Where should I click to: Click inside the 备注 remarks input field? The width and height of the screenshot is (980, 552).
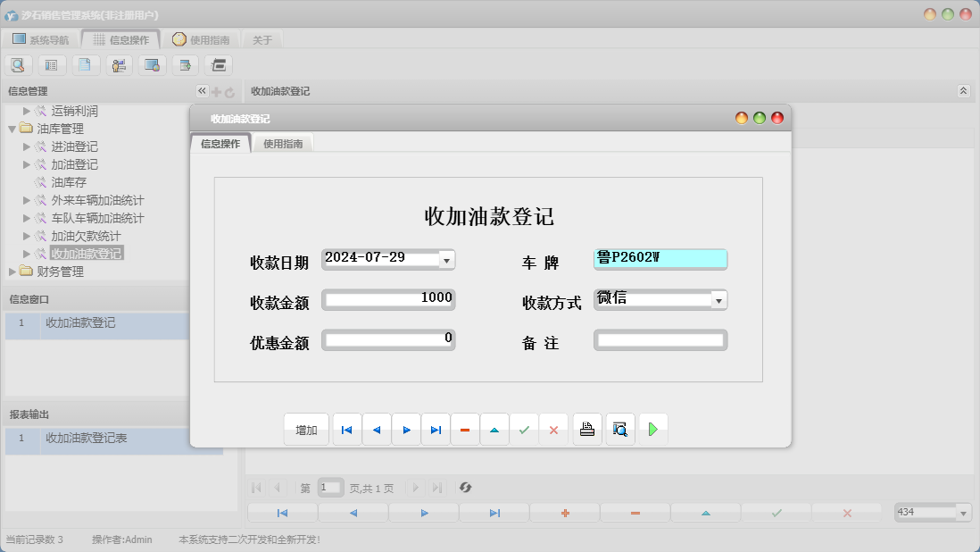click(660, 339)
